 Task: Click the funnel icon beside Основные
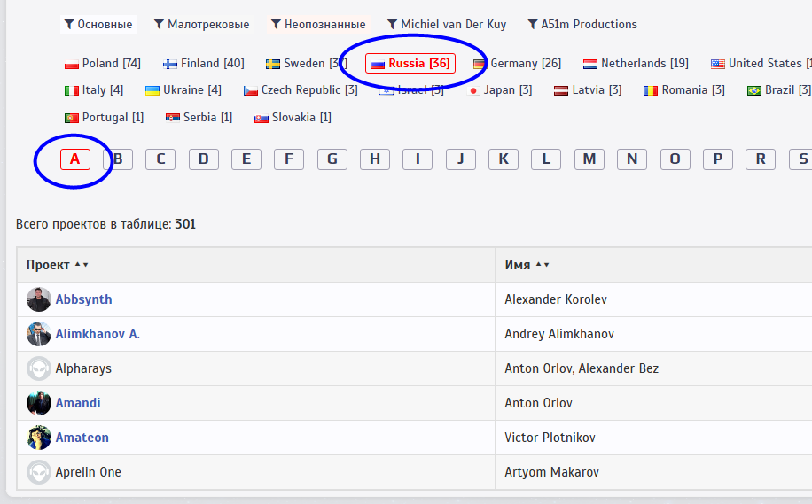click(x=69, y=24)
